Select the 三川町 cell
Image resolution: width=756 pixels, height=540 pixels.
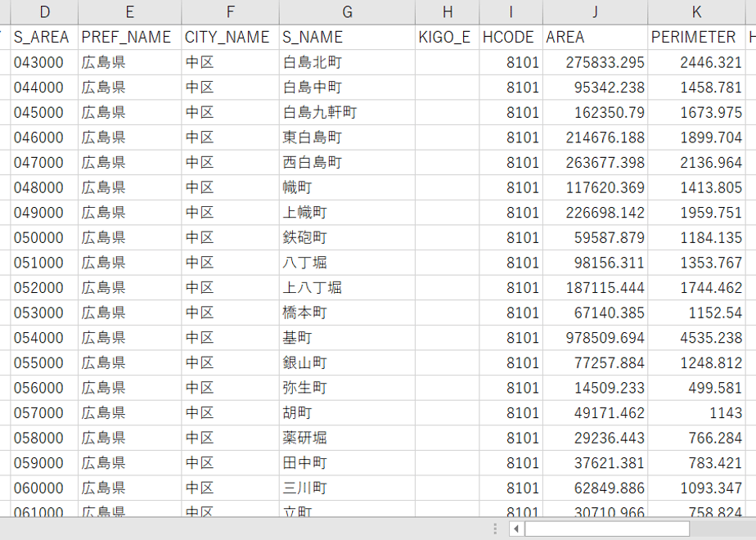click(347, 488)
